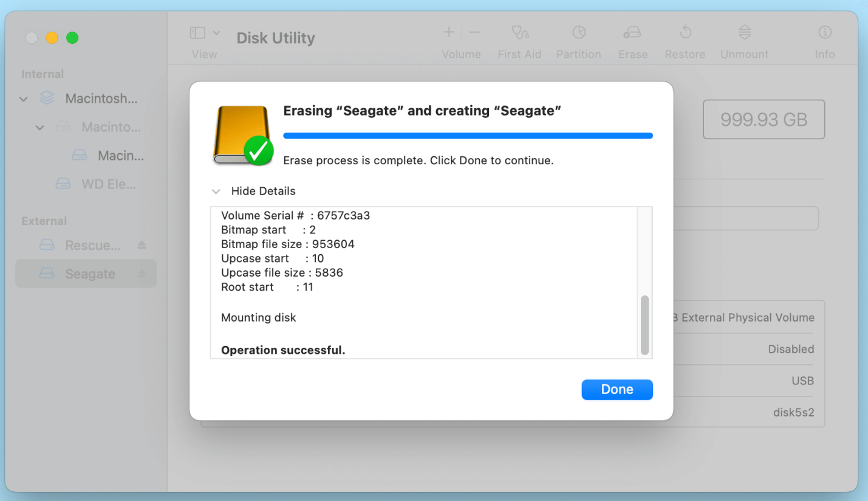Image resolution: width=868 pixels, height=501 pixels.
Task: Select the Seagate drive in the sidebar
Action: pos(85,274)
